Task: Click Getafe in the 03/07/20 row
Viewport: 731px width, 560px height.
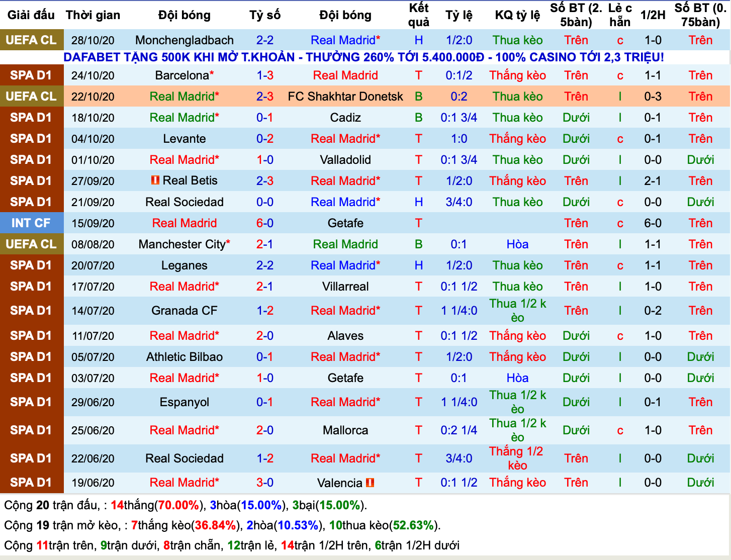Action: tap(345, 378)
